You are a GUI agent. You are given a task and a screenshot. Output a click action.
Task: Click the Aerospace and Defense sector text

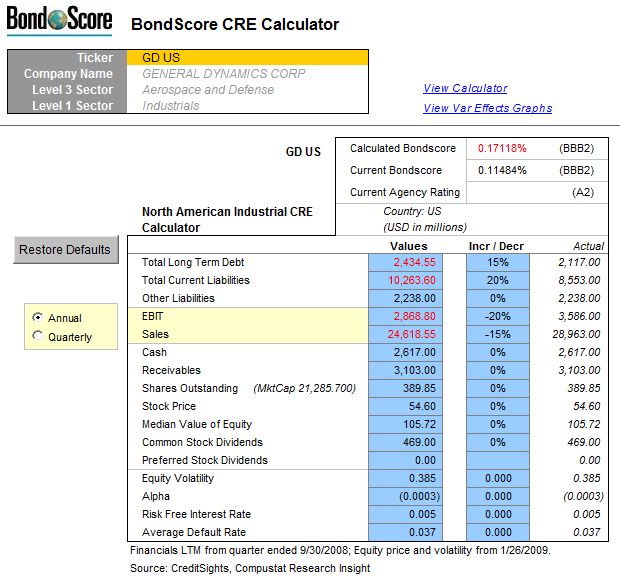click(208, 90)
